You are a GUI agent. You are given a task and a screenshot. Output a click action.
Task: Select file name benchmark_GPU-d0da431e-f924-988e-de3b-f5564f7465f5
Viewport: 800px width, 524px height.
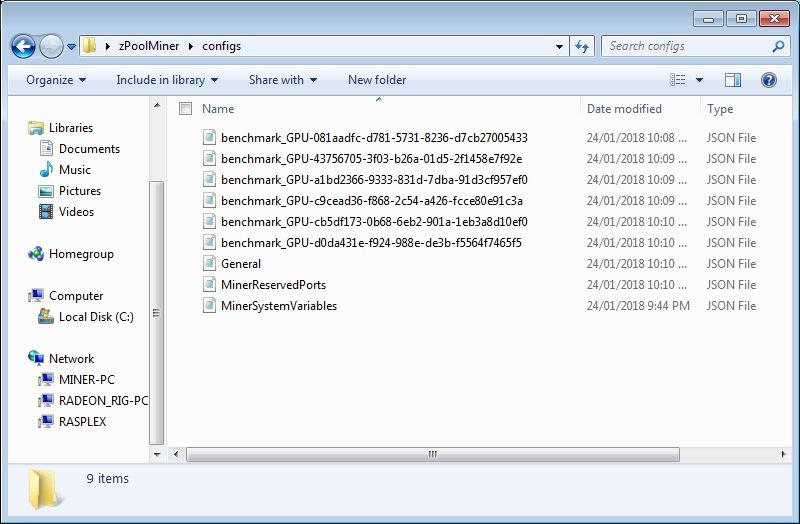click(x=371, y=242)
